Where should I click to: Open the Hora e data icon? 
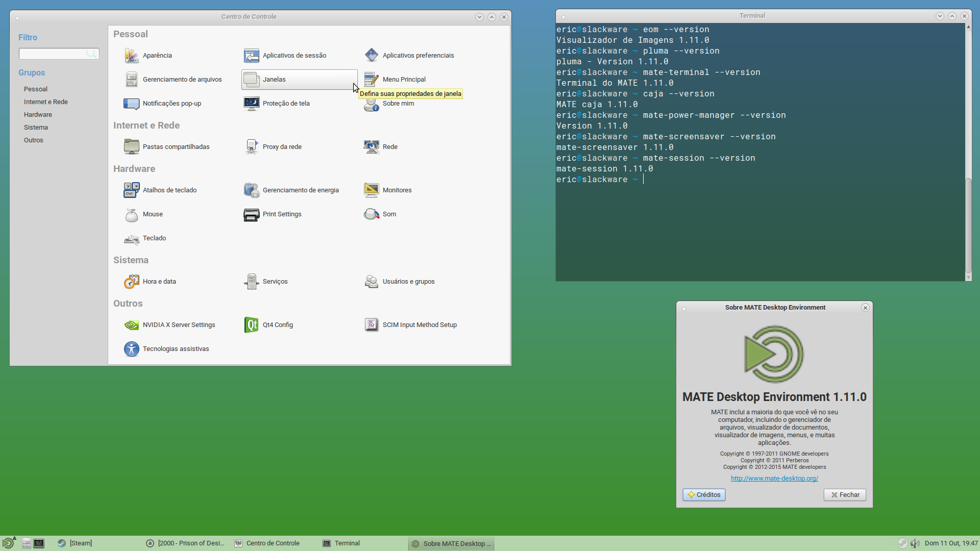click(x=132, y=282)
